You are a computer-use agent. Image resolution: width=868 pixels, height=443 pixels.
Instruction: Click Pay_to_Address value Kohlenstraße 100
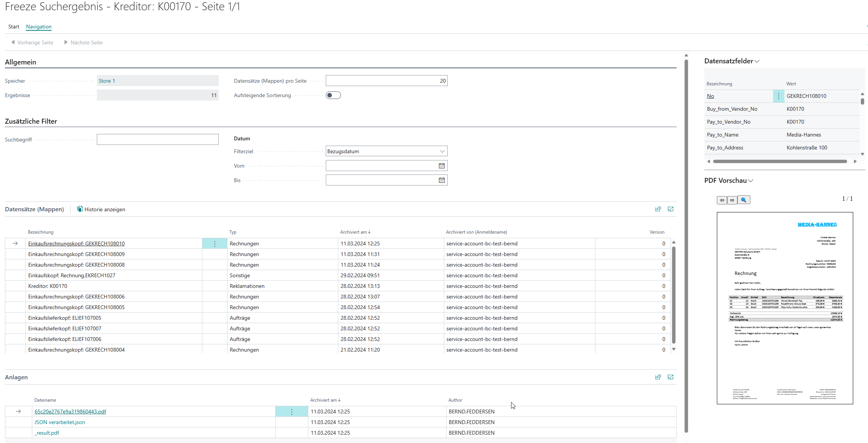point(807,148)
